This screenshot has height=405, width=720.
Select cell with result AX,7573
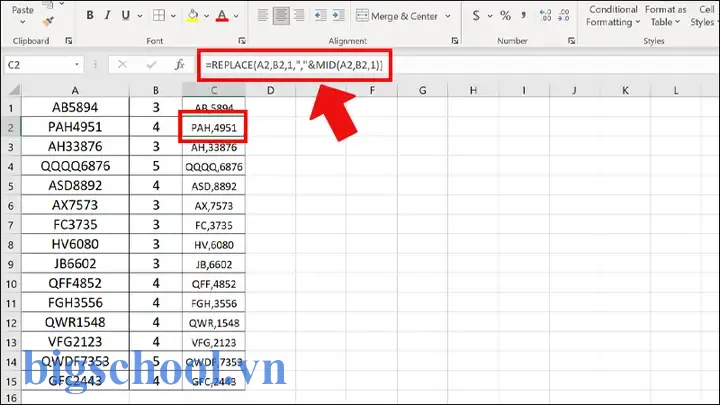(214, 205)
